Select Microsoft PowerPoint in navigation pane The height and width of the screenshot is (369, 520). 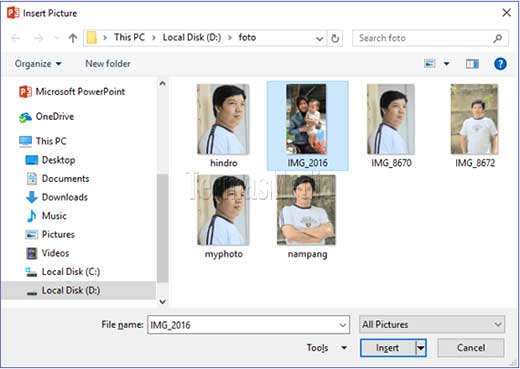pos(72,92)
